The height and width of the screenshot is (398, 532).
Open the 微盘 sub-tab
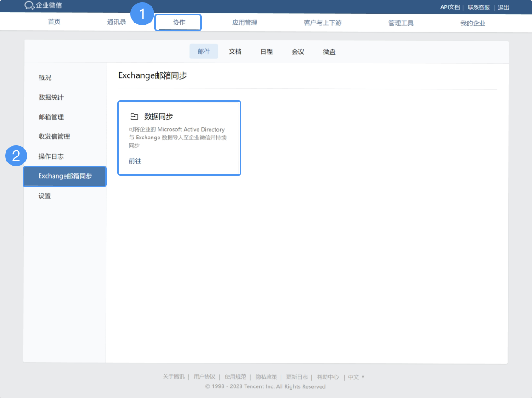click(329, 52)
